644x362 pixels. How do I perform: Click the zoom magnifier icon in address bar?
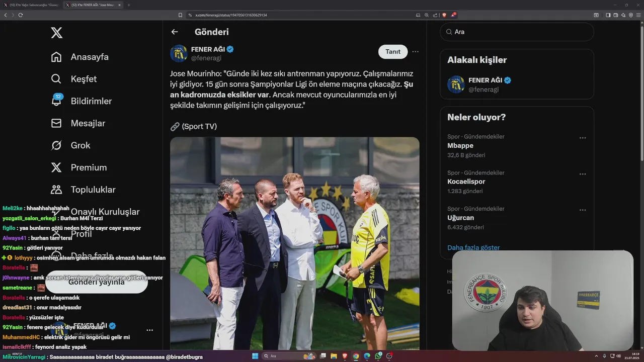click(x=426, y=15)
